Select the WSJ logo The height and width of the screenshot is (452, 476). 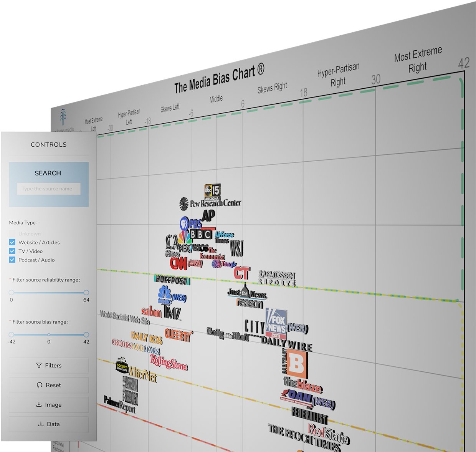pyautogui.click(x=236, y=248)
